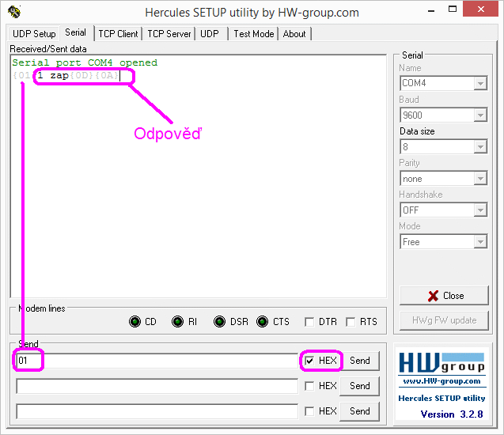Screen dimensions: 504x435
Task: Enable HEX for the third send line
Action: [x=309, y=411]
